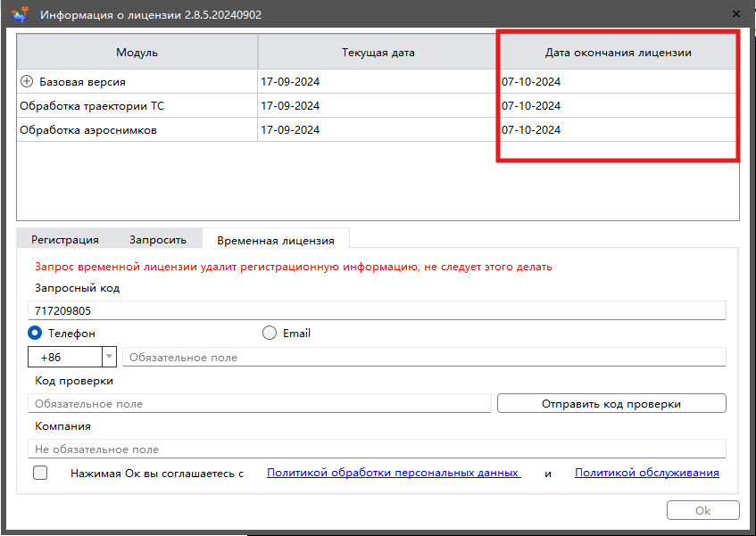
Task: Open Политикой обработки персональных данных link
Action: pos(394,473)
